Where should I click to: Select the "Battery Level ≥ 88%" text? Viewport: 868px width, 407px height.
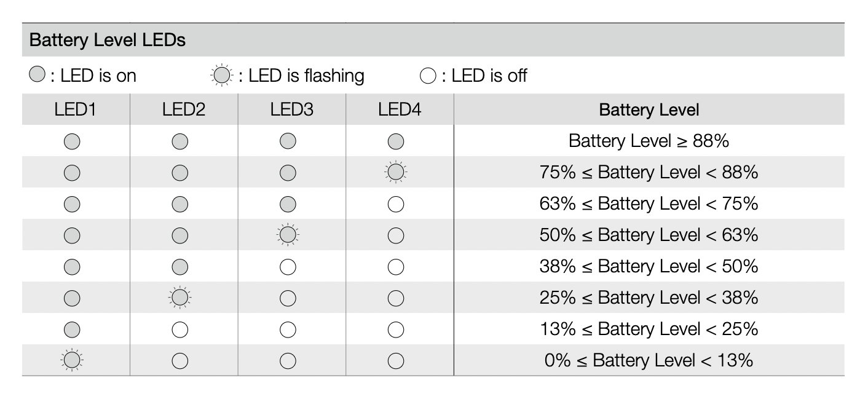pos(649,141)
